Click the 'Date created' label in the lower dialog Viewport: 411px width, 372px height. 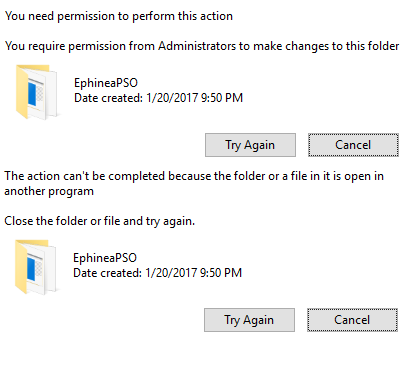tap(107, 273)
